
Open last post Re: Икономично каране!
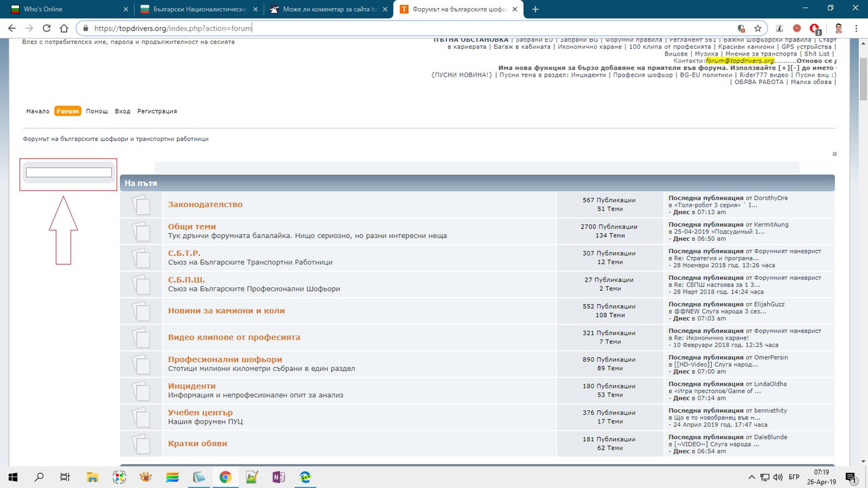click(712, 338)
